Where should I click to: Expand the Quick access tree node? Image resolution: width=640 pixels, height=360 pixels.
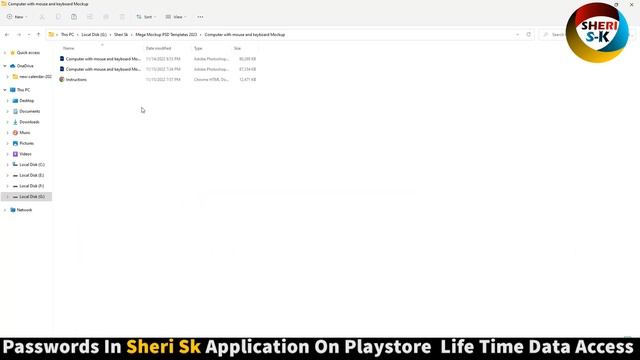tap(5, 53)
